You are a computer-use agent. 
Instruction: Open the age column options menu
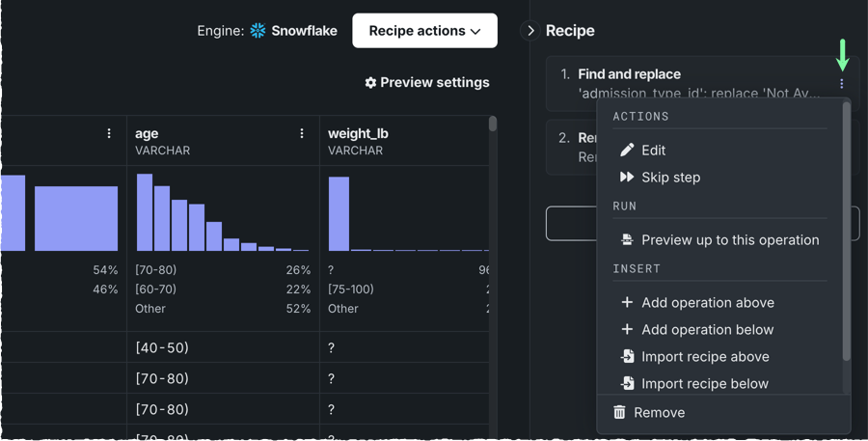[302, 134]
